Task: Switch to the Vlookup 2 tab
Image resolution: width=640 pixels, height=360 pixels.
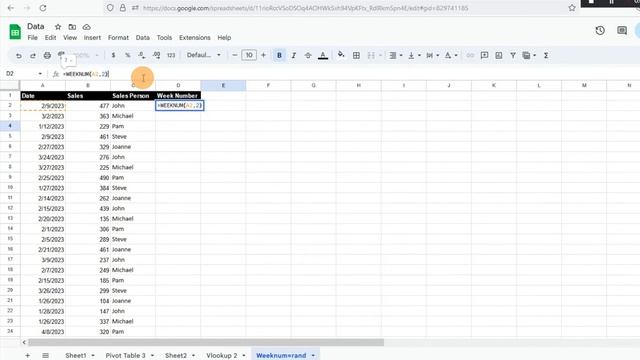Action: pos(222,356)
